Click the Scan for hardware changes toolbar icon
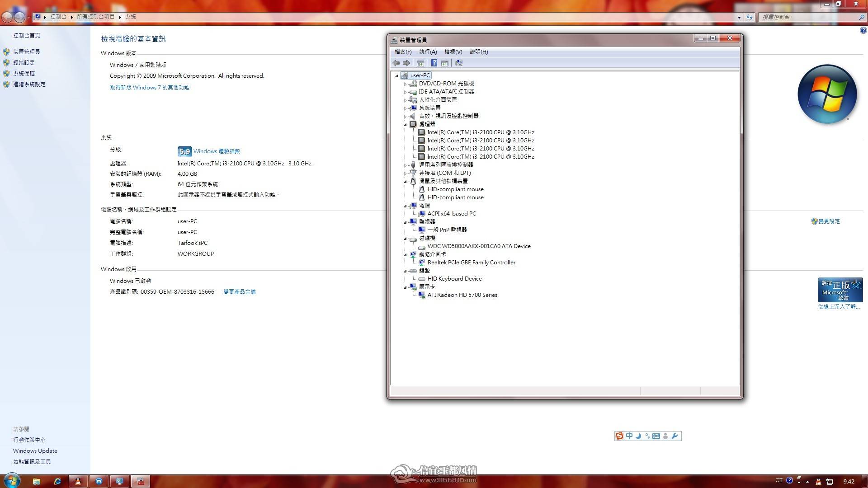The height and width of the screenshot is (488, 868). [459, 63]
